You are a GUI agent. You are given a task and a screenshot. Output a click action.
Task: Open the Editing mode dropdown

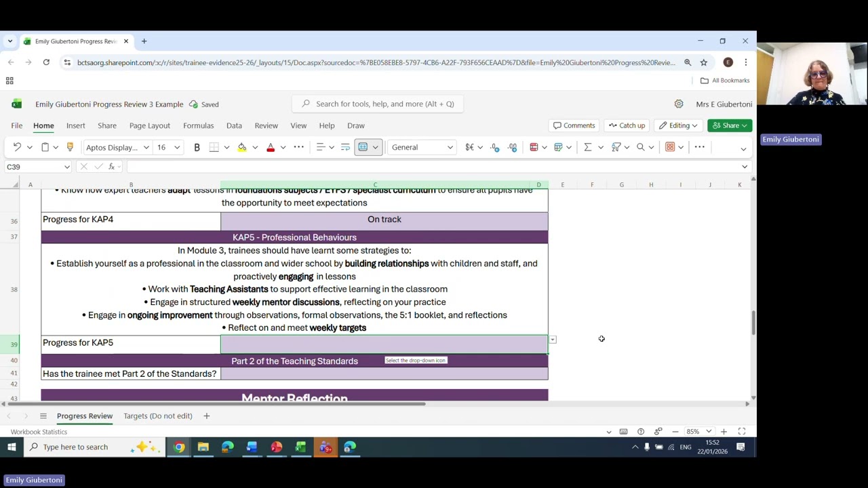click(x=679, y=125)
